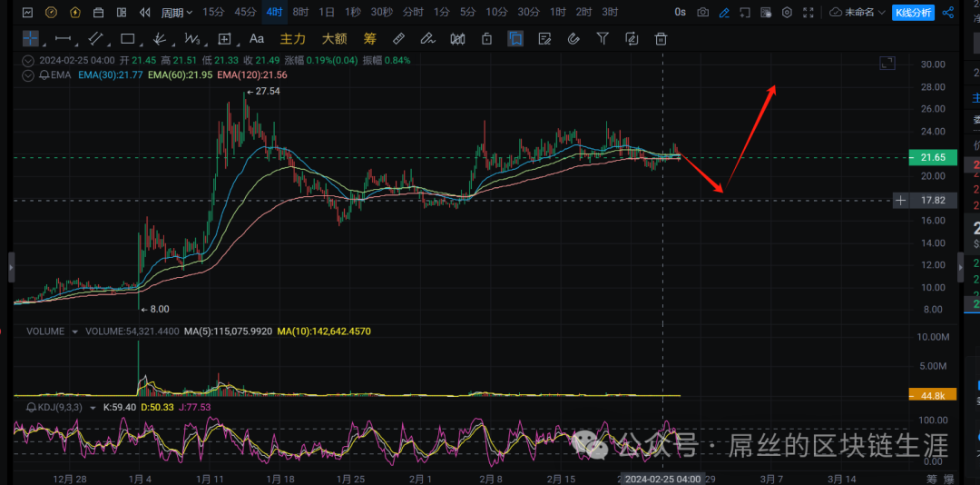Switch to the 分时 timeframe
This screenshot has height=485, width=980.
click(413, 12)
